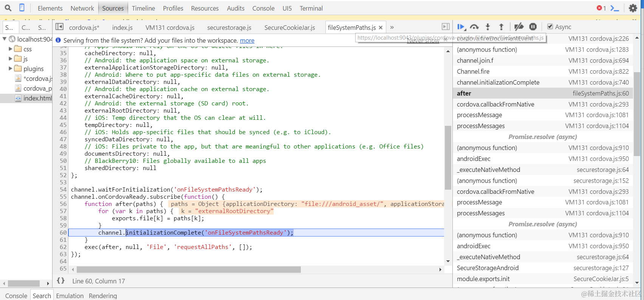Screen dimensions: 644x300
Task: Resume script execution play button
Action: click(461, 27)
